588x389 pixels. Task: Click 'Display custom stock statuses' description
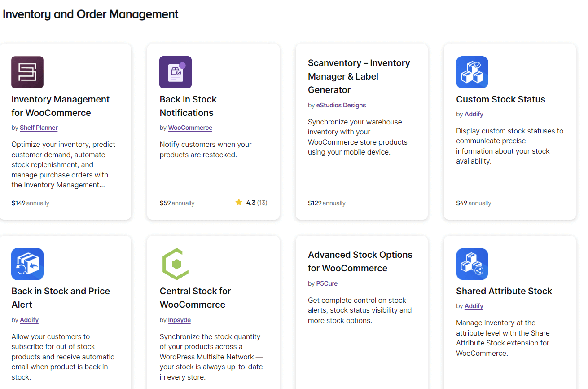pos(509,146)
